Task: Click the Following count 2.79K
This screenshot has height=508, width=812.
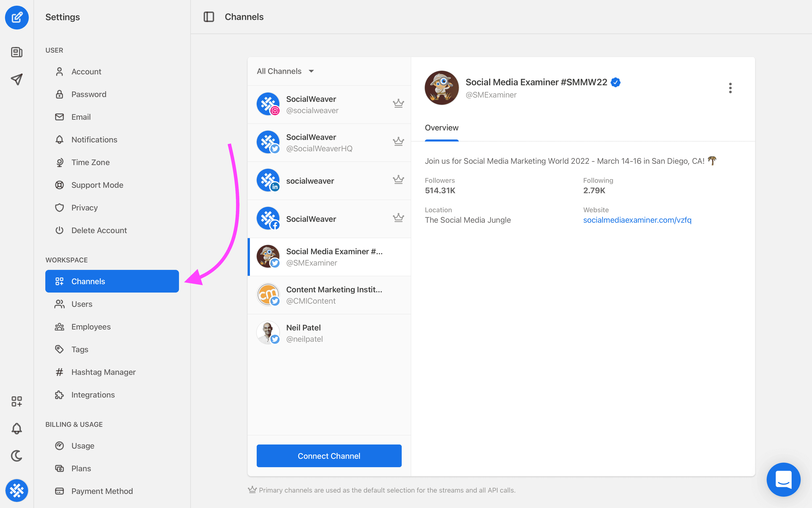Action: (x=594, y=190)
